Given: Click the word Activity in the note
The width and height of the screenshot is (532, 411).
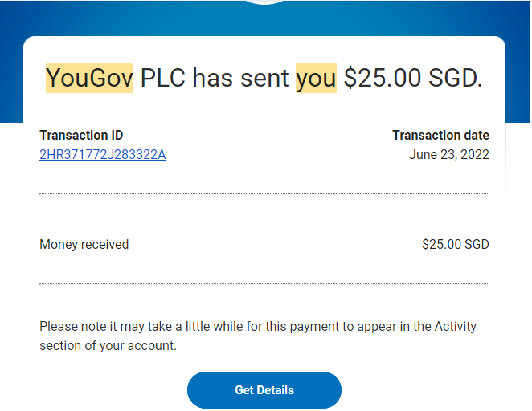Looking at the screenshot, I should (455, 327).
